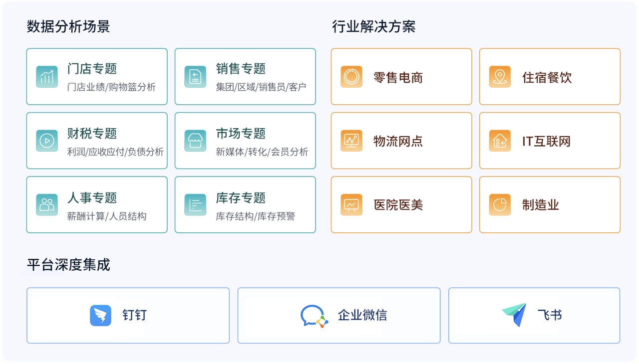Click the presentation screen icon beside 医院医美
The height and width of the screenshot is (364, 639).
click(351, 204)
